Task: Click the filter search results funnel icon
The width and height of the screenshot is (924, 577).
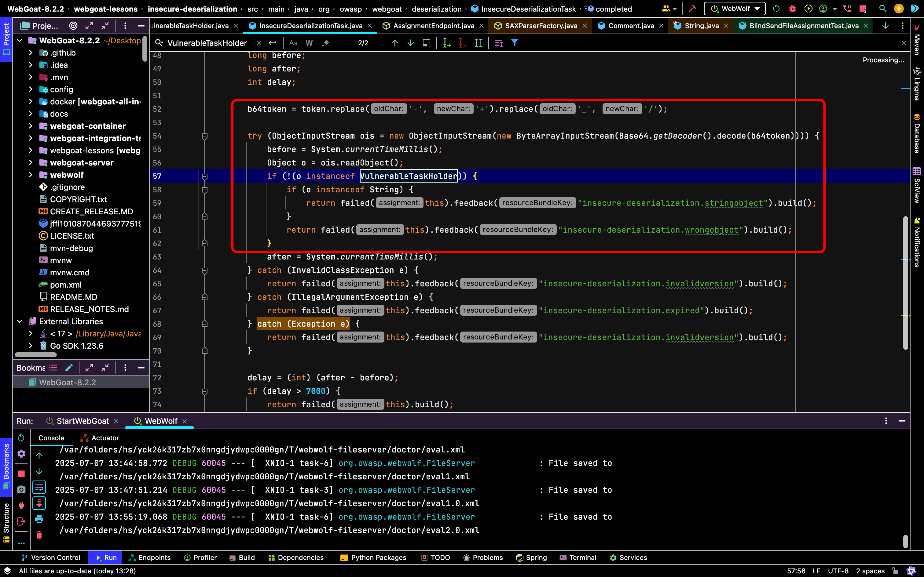Action: coord(514,43)
